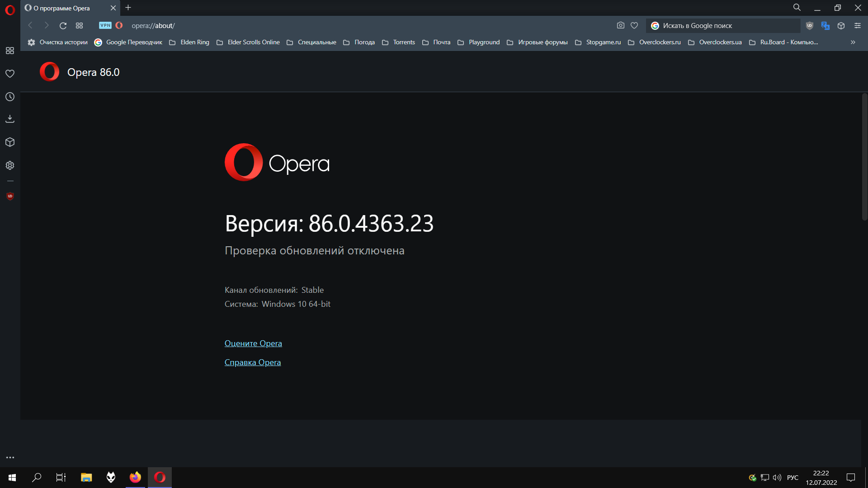Follow the 'Оцените Opera' link
The height and width of the screenshot is (488, 868).
(253, 343)
